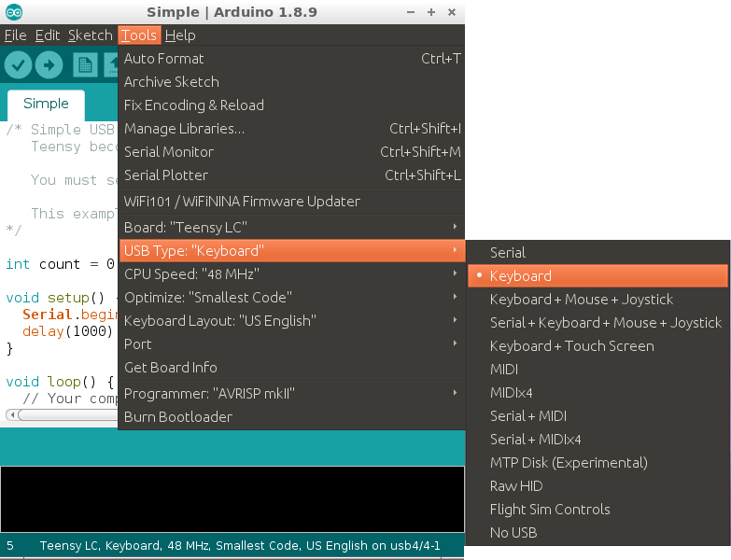Pick MIDI USB type

[597, 369]
